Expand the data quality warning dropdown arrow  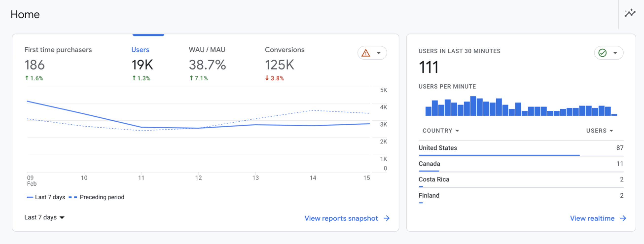coord(378,53)
